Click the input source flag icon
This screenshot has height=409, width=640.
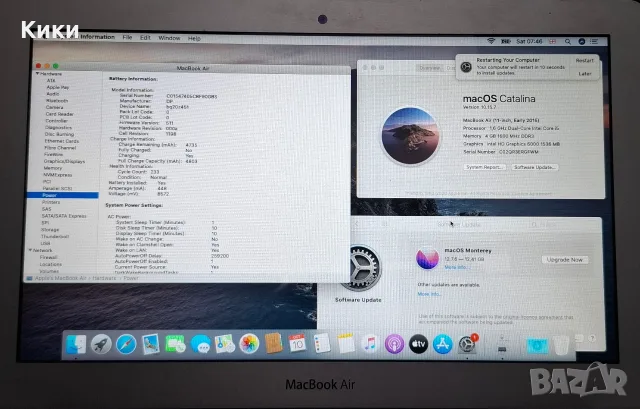[x=552, y=42]
